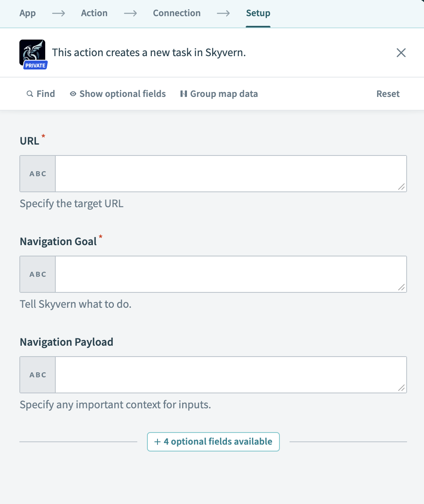Click the Find search icon

point(30,94)
